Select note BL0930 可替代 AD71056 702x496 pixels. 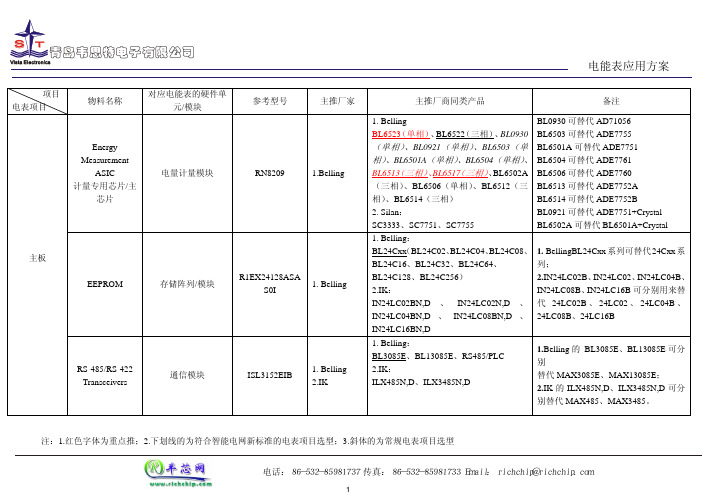584,121
